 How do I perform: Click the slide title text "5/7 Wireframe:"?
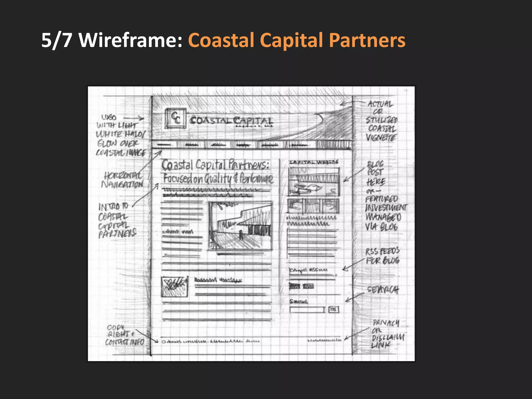tap(112, 40)
